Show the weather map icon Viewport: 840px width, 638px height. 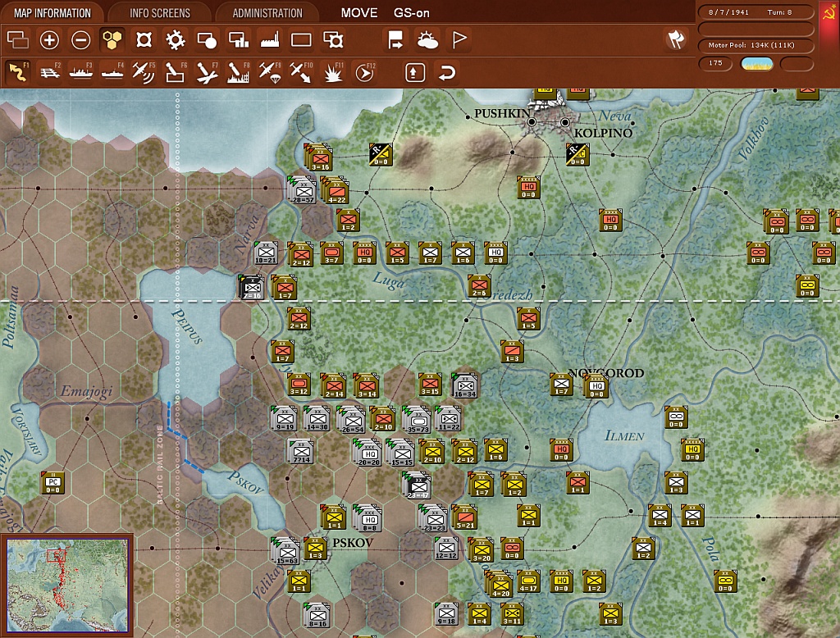427,40
